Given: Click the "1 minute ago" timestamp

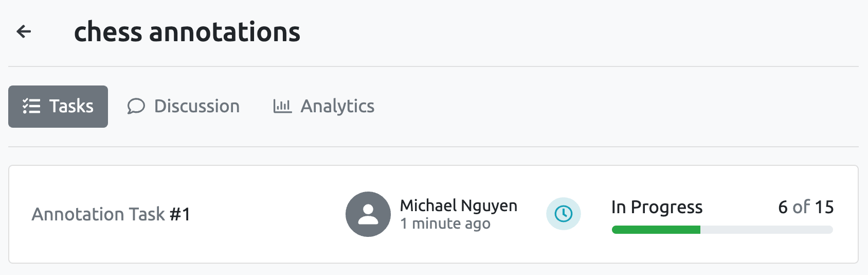Looking at the screenshot, I should (x=445, y=224).
